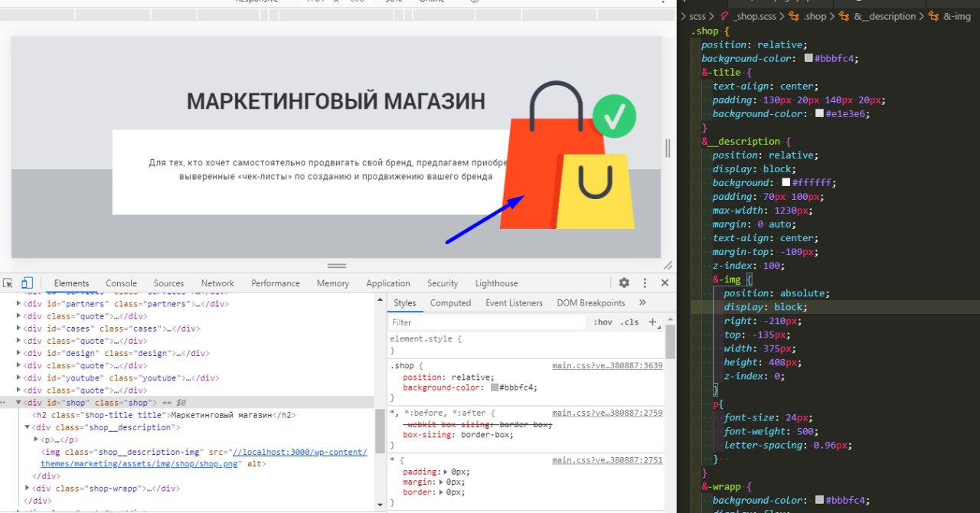Close the DevTools panel
This screenshot has width=980, height=513.
(665, 283)
